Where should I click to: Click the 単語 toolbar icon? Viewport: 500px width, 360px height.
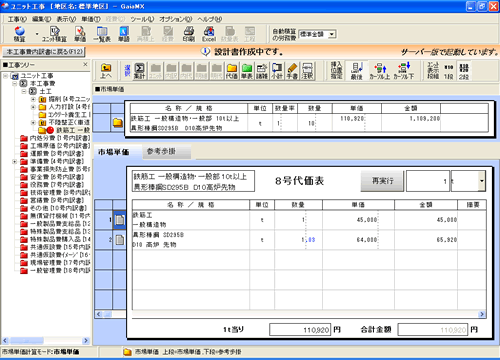coord(124,34)
